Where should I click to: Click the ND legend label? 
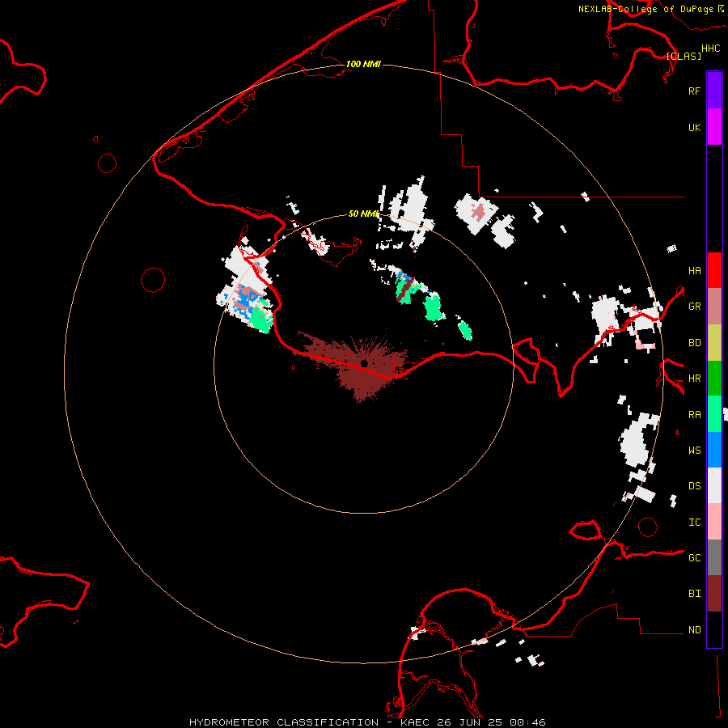tap(694, 630)
